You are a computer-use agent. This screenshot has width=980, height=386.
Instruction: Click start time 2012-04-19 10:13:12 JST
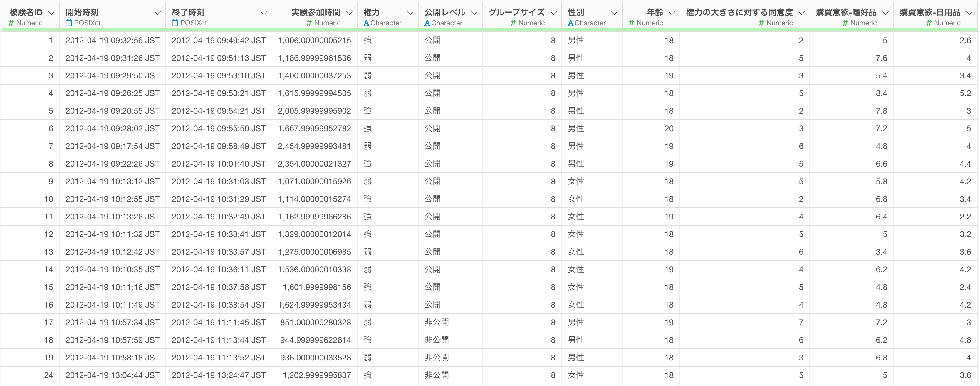pyautogui.click(x=112, y=182)
